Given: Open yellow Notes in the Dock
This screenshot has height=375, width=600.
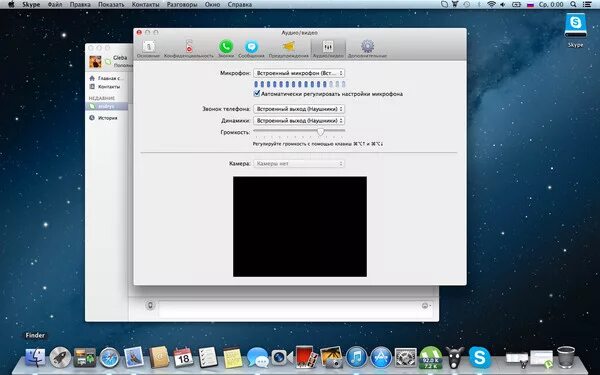Looking at the screenshot, I should (x=233, y=357).
